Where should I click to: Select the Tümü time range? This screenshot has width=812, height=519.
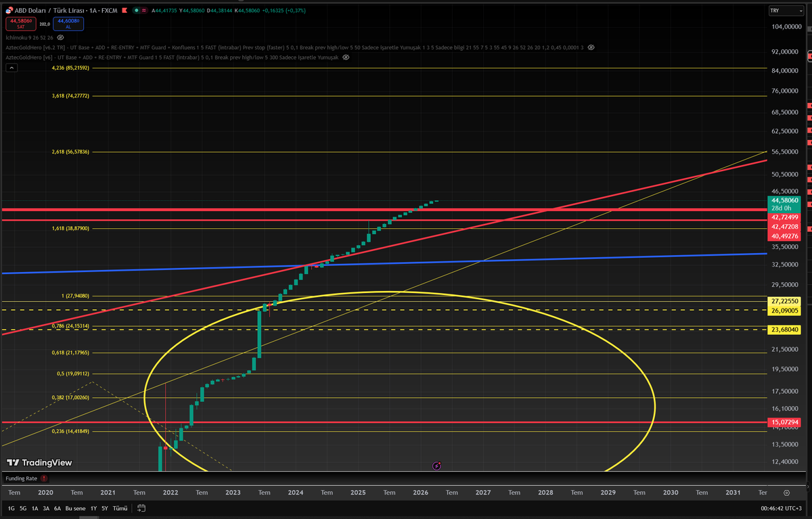pos(120,508)
